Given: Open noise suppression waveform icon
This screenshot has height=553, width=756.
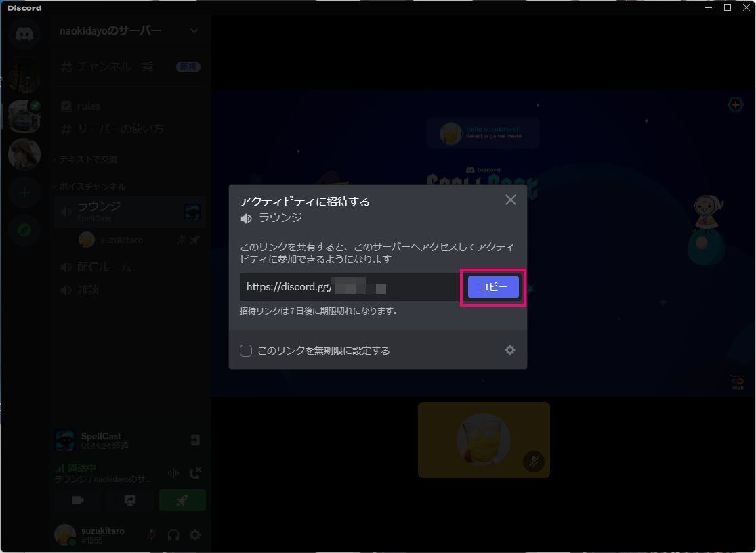Looking at the screenshot, I should (x=173, y=474).
